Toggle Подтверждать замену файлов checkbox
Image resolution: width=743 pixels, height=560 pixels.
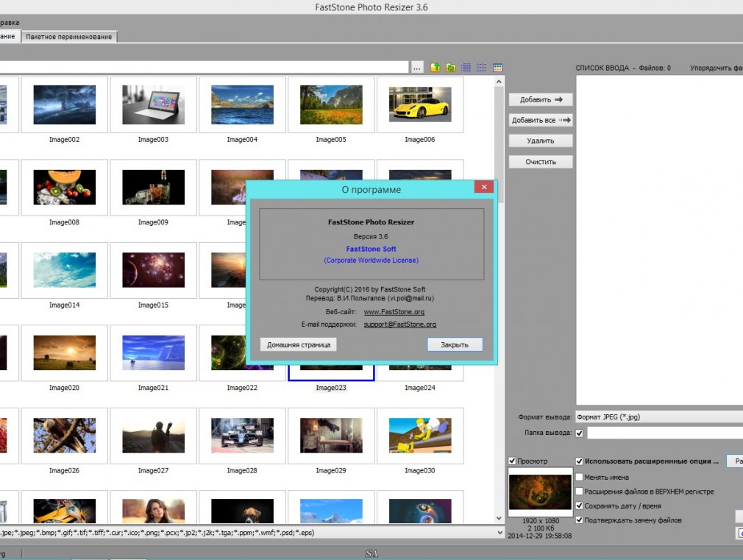pos(579,520)
